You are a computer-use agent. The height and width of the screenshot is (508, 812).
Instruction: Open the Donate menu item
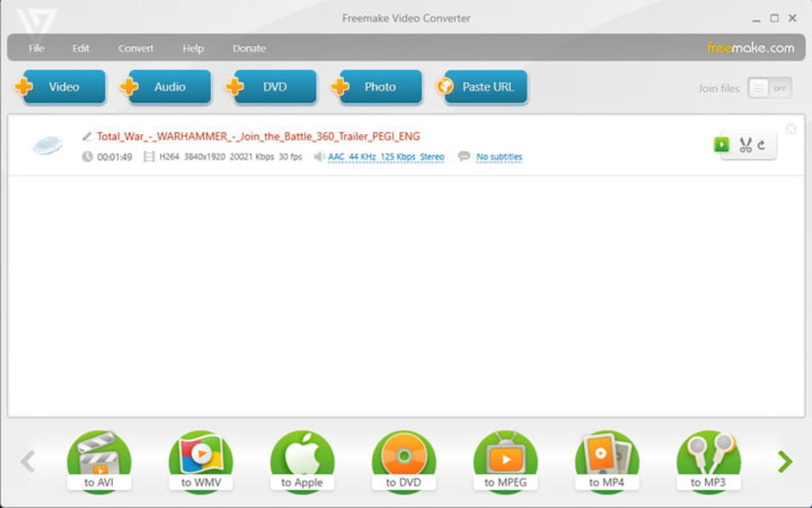tap(249, 48)
